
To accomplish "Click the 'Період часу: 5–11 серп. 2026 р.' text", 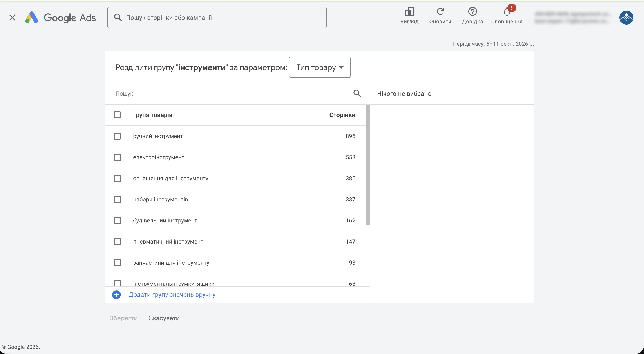I will [493, 44].
